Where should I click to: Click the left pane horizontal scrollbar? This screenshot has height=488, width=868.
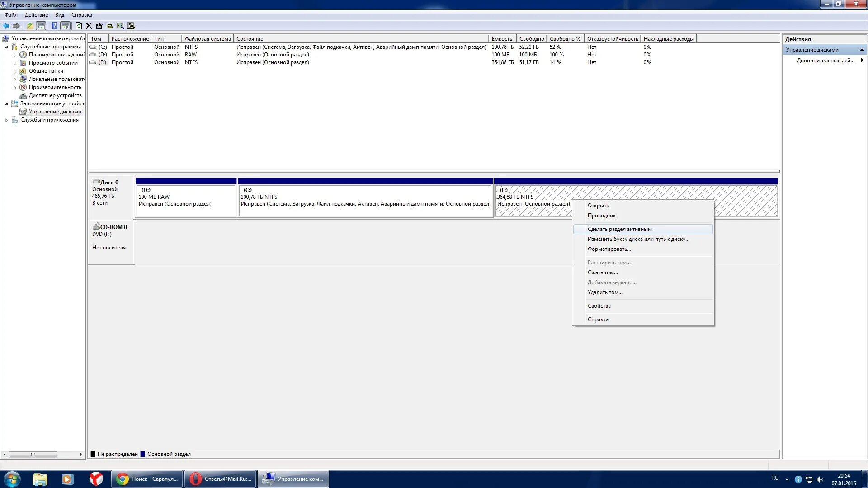(33, 455)
